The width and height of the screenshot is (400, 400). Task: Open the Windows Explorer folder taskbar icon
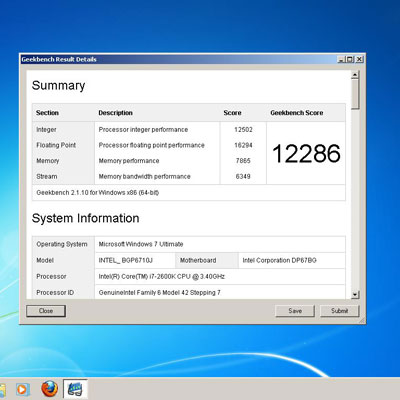(x=3, y=390)
